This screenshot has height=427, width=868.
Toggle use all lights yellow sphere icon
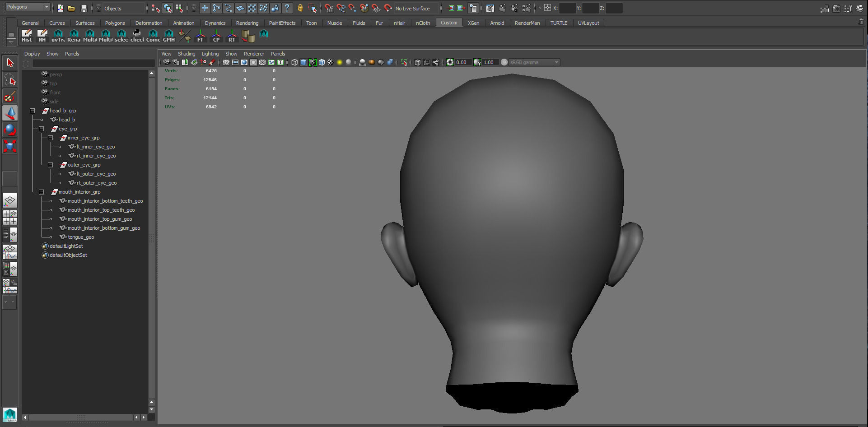click(340, 62)
